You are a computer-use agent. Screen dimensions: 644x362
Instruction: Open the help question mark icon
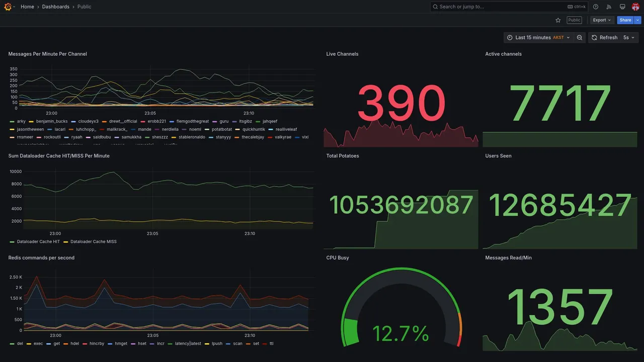pos(596,7)
